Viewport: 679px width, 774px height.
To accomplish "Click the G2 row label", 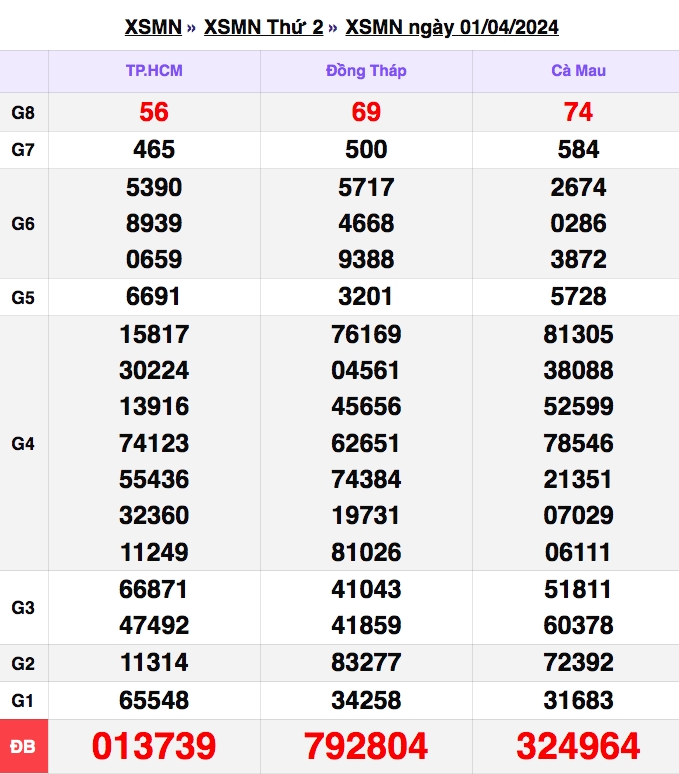I will [x=23, y=663].
